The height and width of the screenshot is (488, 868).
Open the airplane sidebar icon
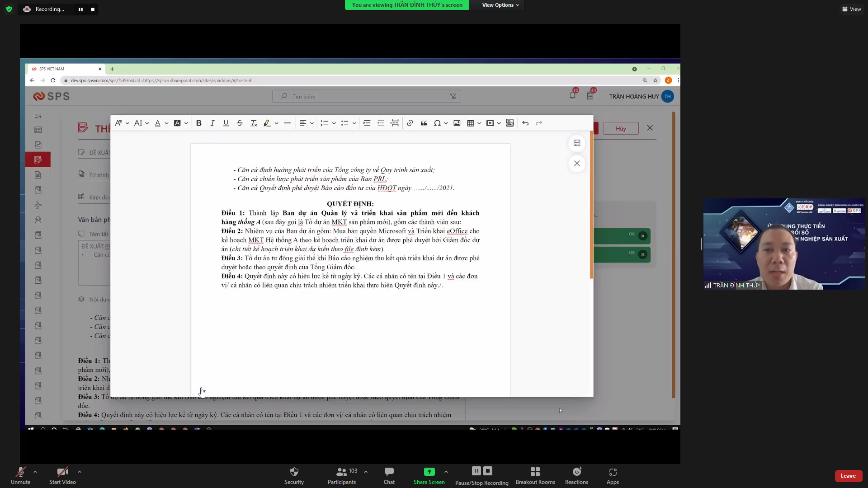38,205
